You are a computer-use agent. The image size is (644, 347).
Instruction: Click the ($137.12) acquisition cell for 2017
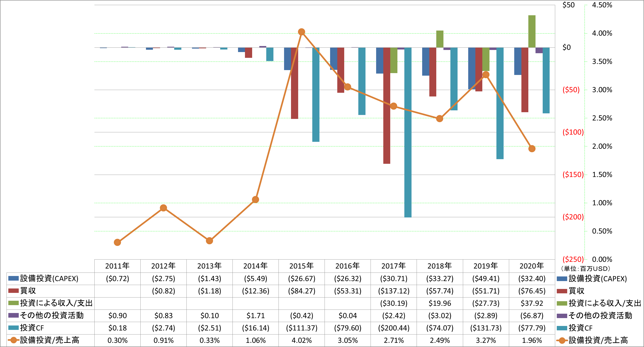(x=394, y=291)
